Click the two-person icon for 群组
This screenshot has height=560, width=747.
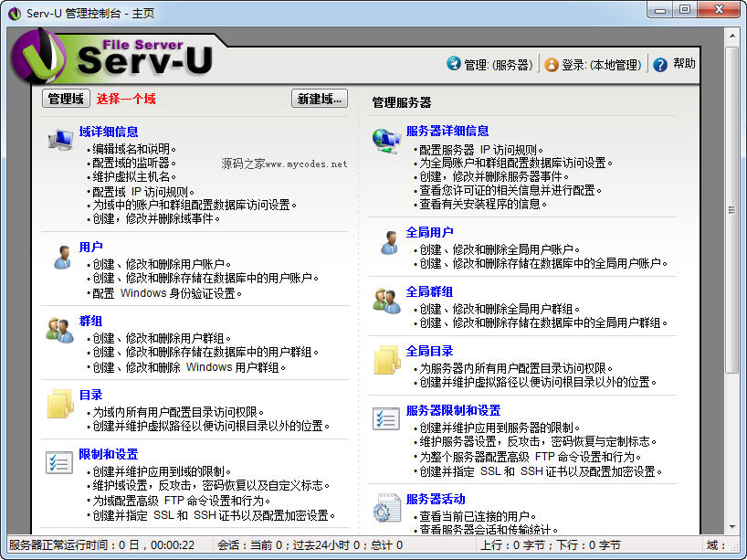[60, 331]
